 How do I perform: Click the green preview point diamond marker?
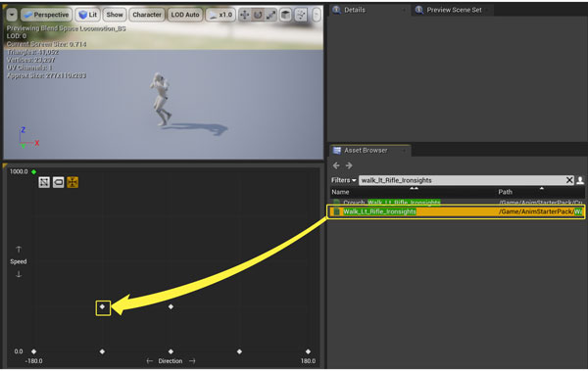point(33,171)
